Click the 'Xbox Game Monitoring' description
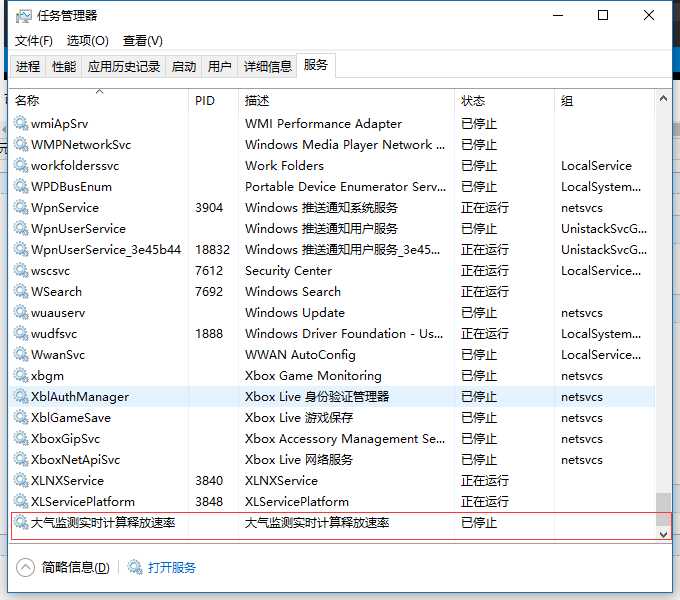The width and height of the screenshot is (680, 600). point(313,375)
